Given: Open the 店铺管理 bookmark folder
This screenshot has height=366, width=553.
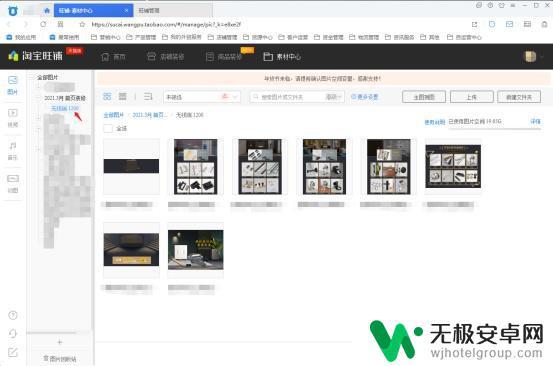Looking at the screenshot, I should pyautogui.click(x=223, y=37).
